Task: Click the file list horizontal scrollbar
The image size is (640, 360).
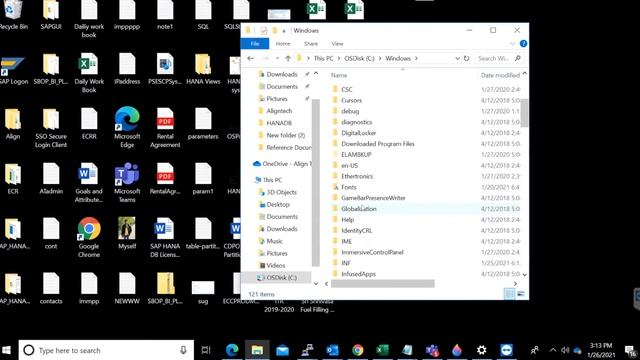Action: pos(382,283)
